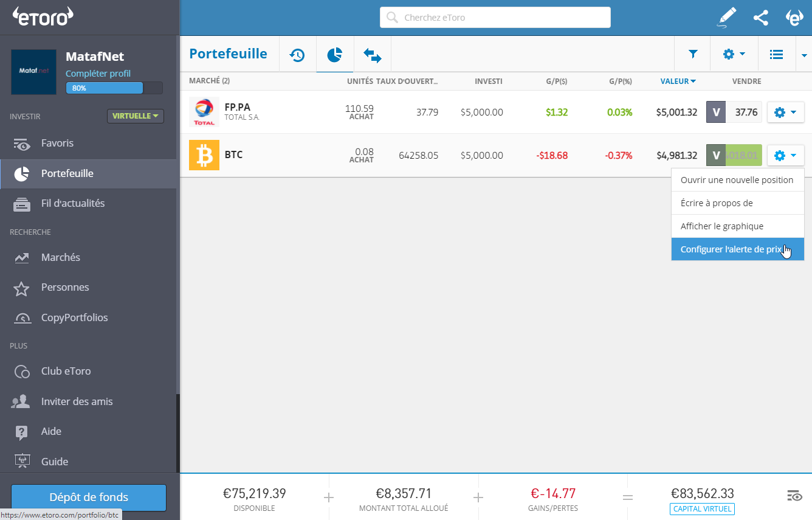The width and height of the screenshot is (812, 520).
Task: Sort by the INVESTI column header
Action: 489,81
